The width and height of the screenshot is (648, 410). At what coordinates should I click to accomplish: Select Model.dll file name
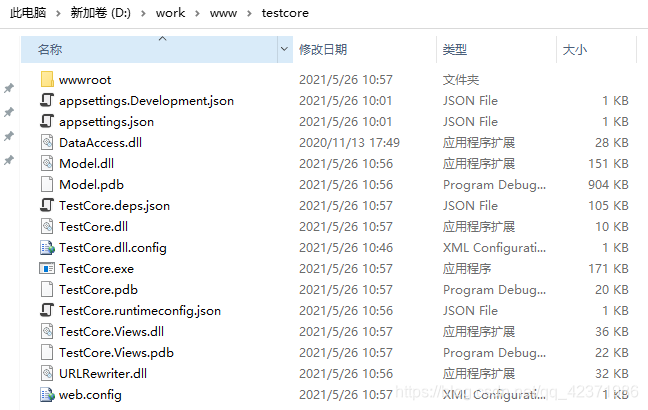click(86, 164)
